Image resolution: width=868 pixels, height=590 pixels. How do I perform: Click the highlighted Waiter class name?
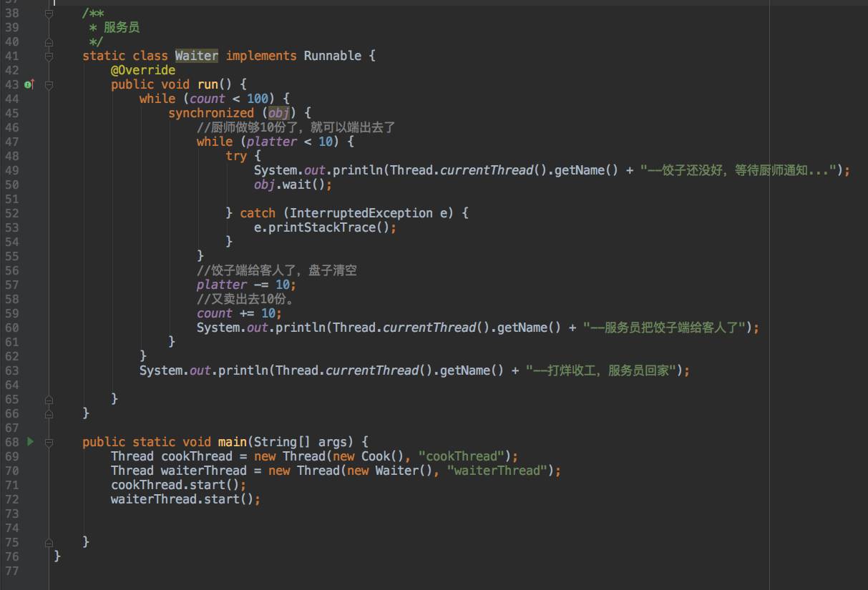pos(197,56)
